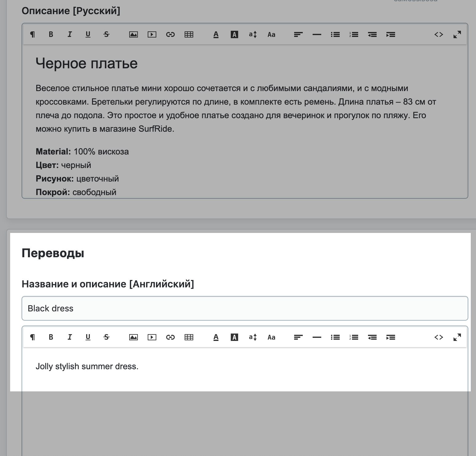Click the 'Черное платье' heading text

click(x=86, y=63)
